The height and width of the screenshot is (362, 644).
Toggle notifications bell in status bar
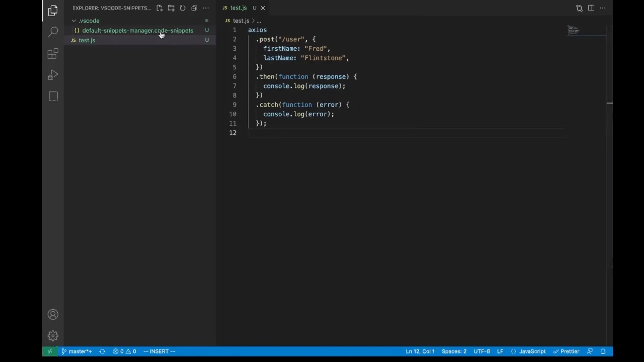coord(603,351)
